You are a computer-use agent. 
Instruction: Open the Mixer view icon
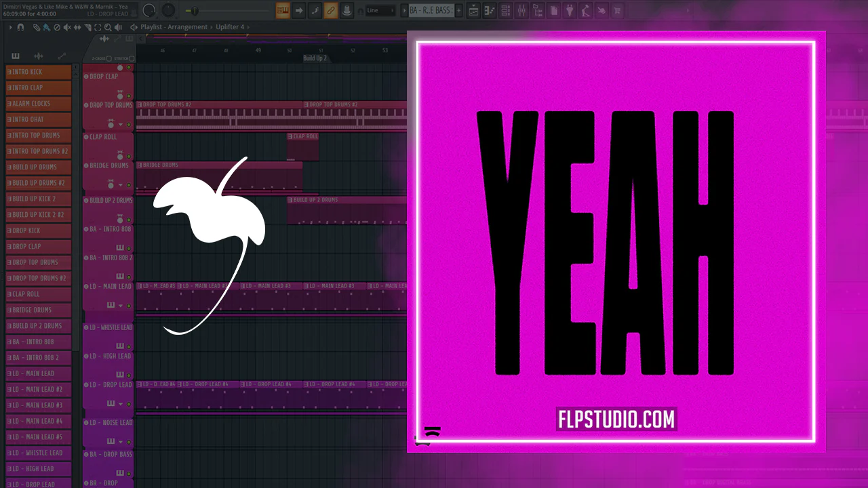(x=521, y=10)
